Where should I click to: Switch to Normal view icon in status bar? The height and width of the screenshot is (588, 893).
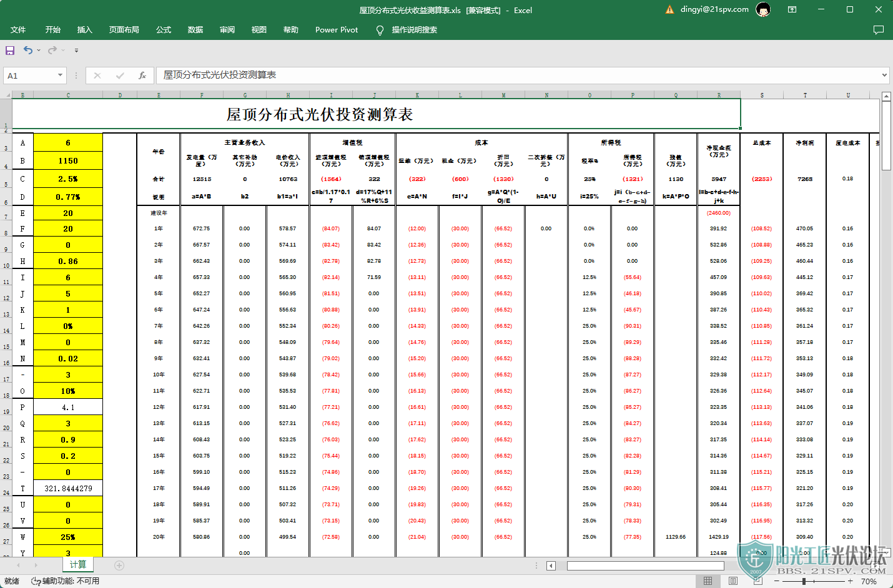click(708, 581)
